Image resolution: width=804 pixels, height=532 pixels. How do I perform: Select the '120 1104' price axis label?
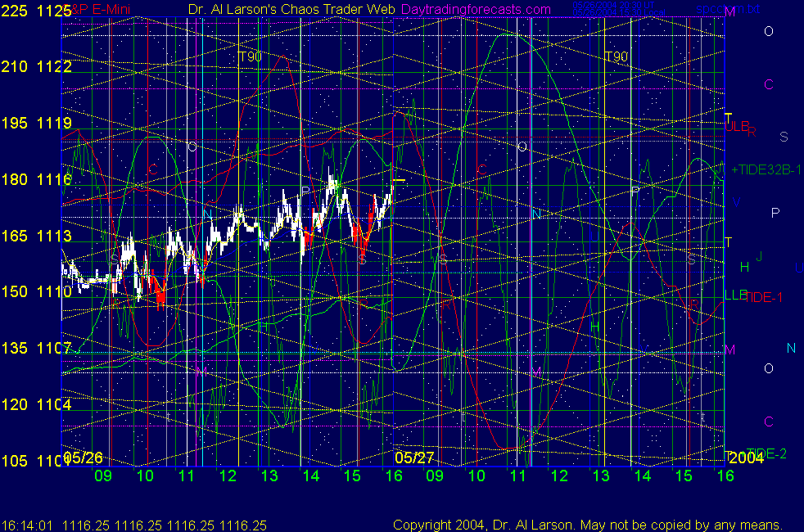click(36, 404)
